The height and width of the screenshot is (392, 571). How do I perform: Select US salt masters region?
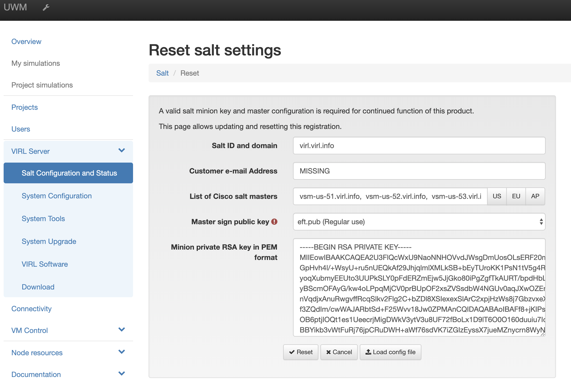pos(497,196)
